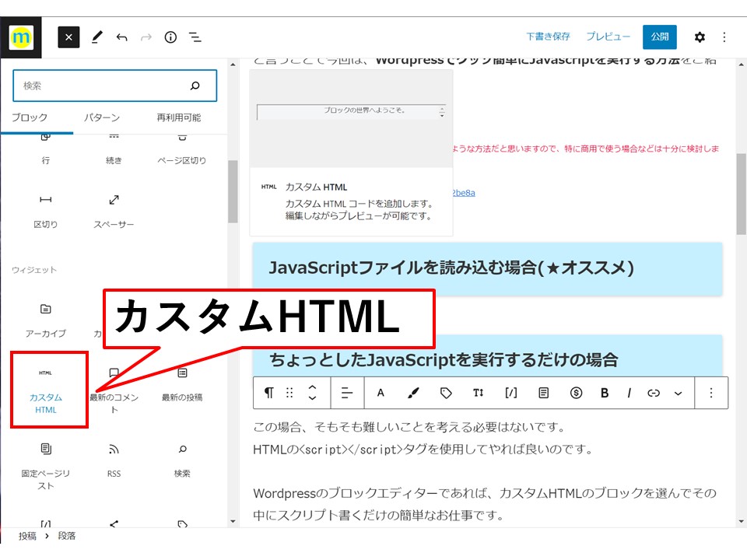Toggle bold formatting

point(605,393)
